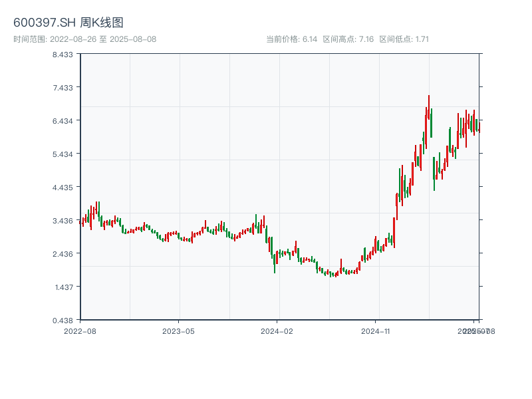Click the interval low label 区间低点: 1.71
Screen dimensions: 532x399
click(x=404, y=39)
